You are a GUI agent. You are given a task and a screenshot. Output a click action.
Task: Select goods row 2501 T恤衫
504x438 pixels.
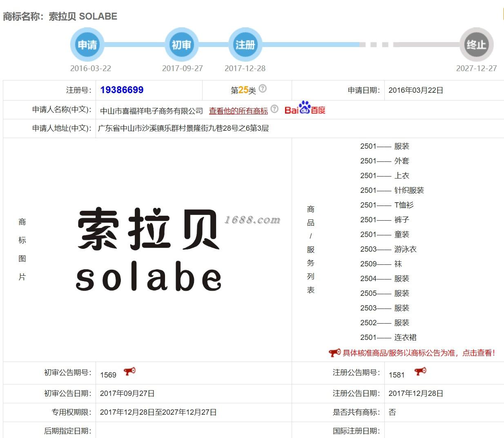(387, 205)
